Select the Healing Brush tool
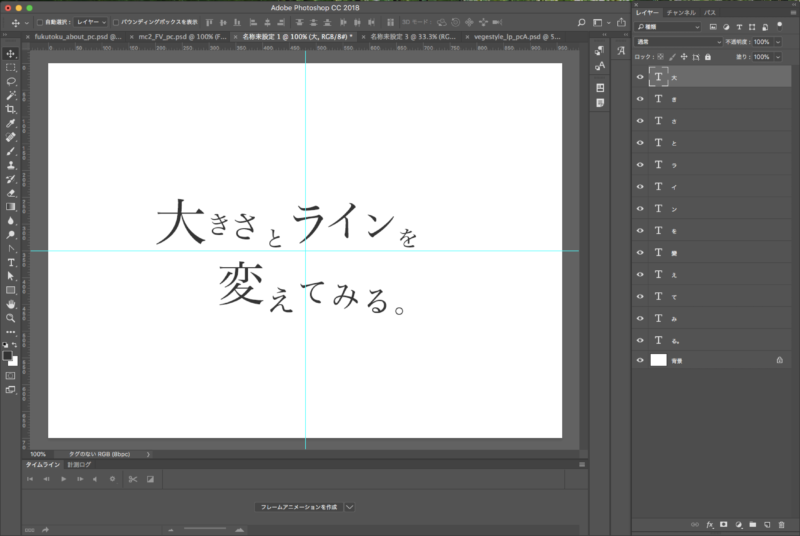The height and width of the screenshot is (536, 800). click(11, 137)
